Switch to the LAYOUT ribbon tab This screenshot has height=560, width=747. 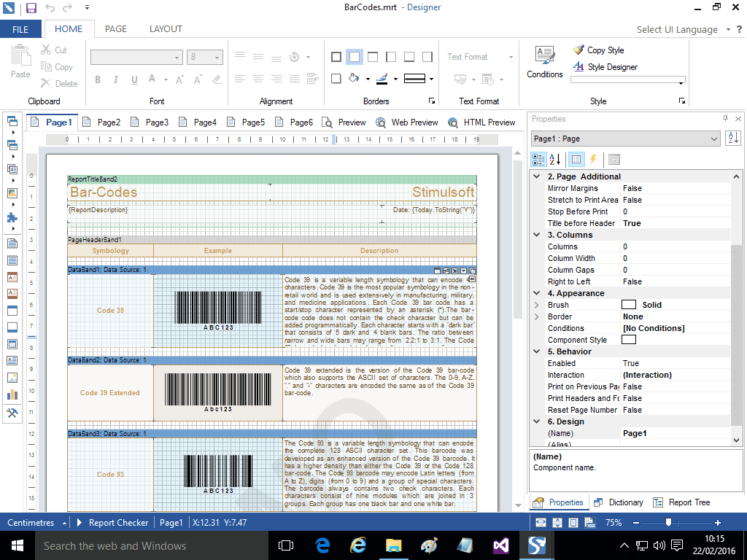(166, 29)
